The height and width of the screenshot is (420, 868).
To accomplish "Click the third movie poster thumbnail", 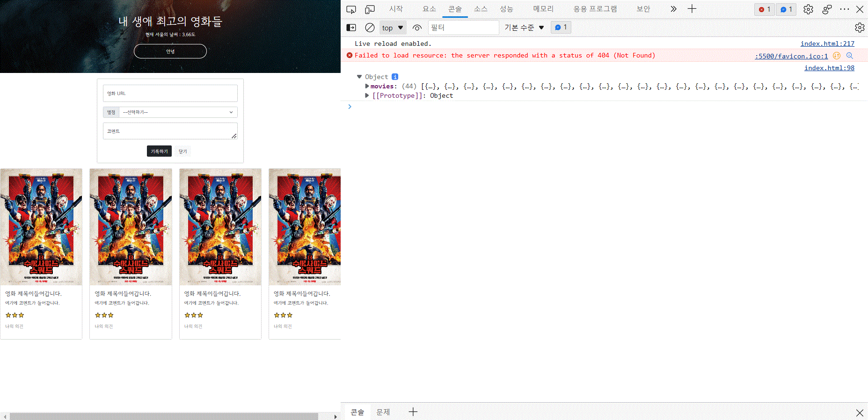I will click(x=220, y=227).
